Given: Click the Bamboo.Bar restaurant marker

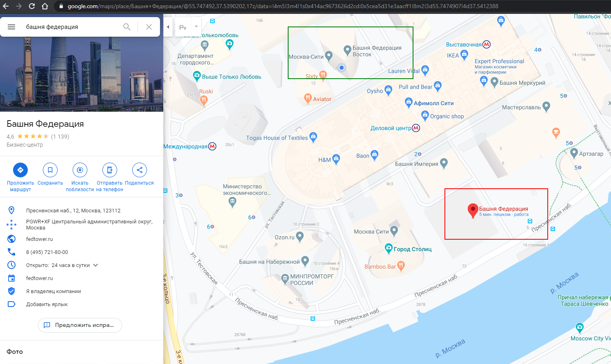Looking at the screenshot, I should click(401, 266).
